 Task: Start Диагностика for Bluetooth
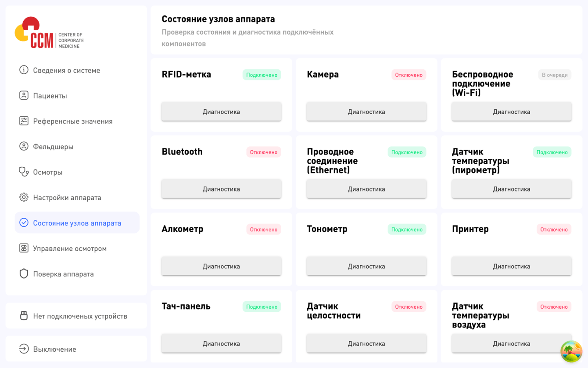221,189
